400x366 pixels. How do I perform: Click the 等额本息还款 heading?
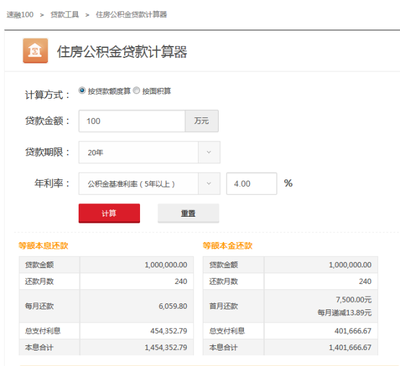43,246
